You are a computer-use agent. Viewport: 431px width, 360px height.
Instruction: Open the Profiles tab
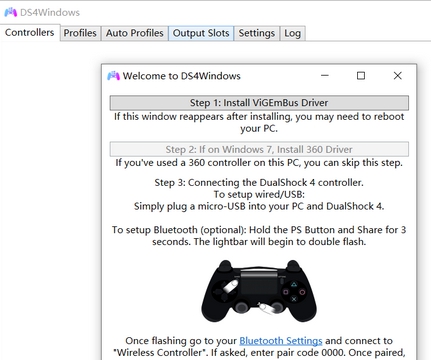[80, 33]
